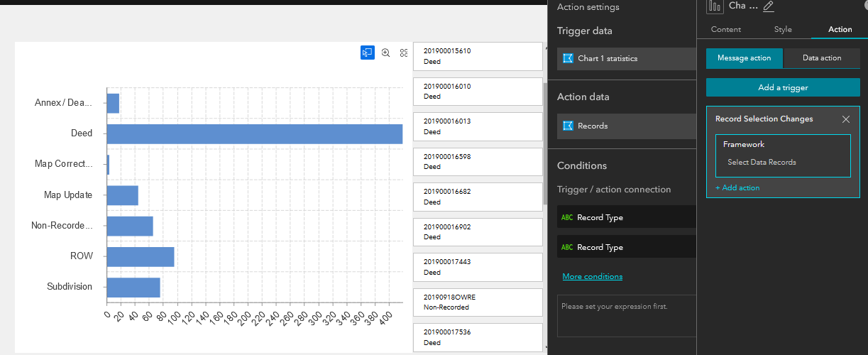Select list record 201900017443

pyautogui.click(x=478, y=267)
